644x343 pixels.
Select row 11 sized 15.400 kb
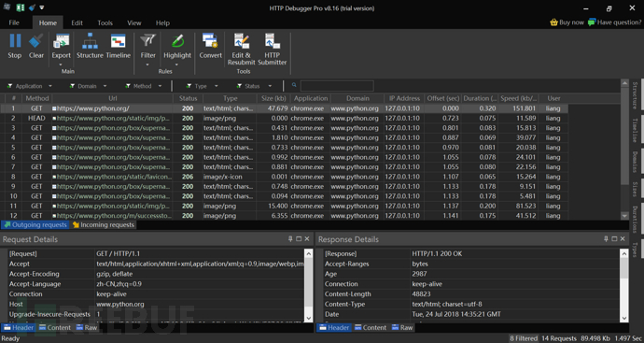[285, 206]
